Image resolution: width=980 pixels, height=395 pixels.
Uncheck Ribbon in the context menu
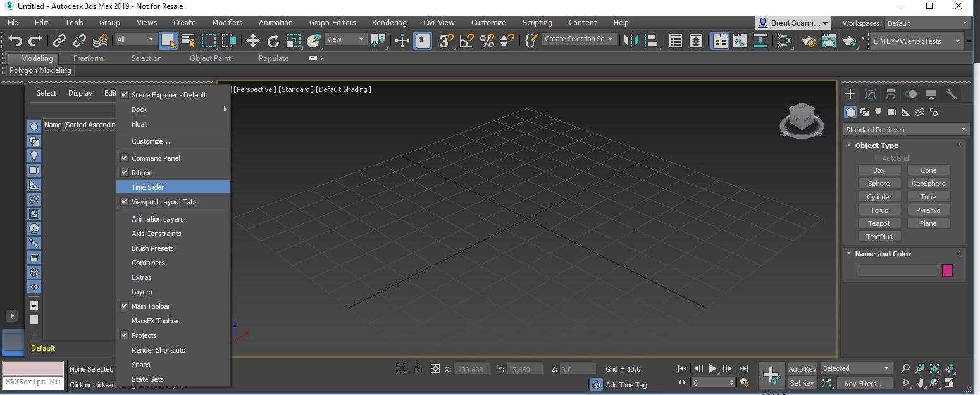142,173
